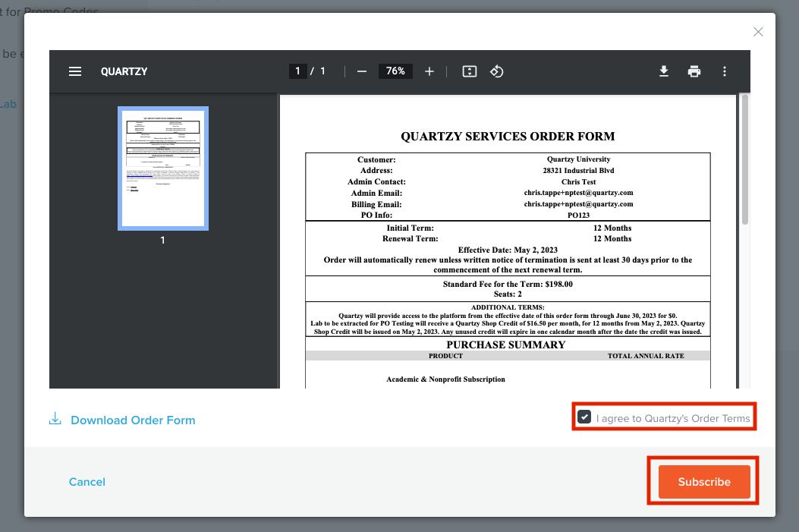The width and height of the screenshot is (799, 532).
Task: Select the page 1 thumbnail
Action: 163,168
